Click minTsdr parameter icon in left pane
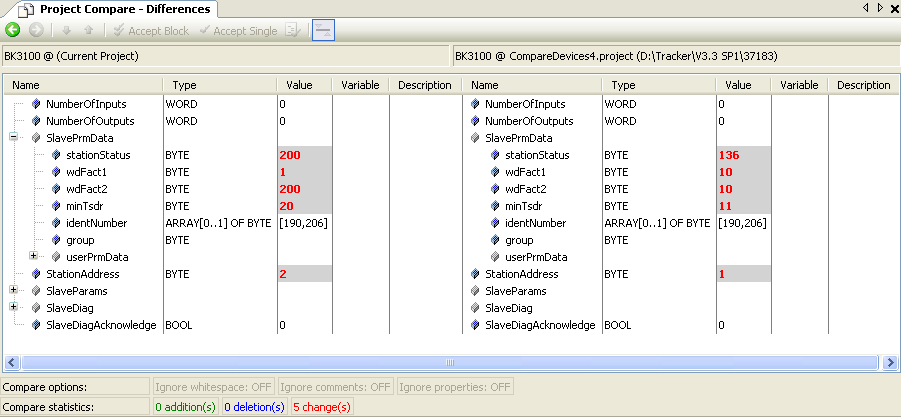Viewport: 901px width, 417px height. 56,206
